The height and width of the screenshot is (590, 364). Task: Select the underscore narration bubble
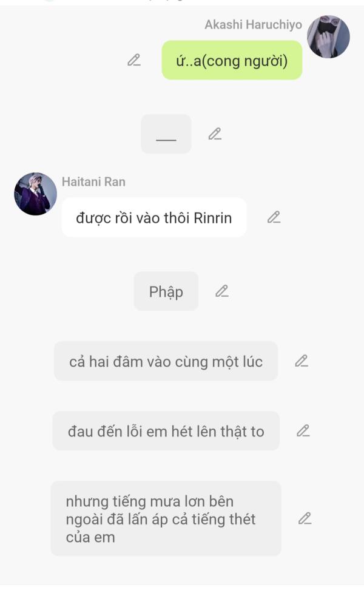166,134
